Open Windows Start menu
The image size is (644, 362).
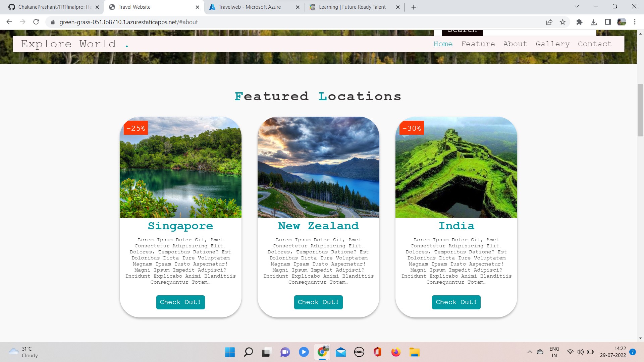(x=230, y=352)
